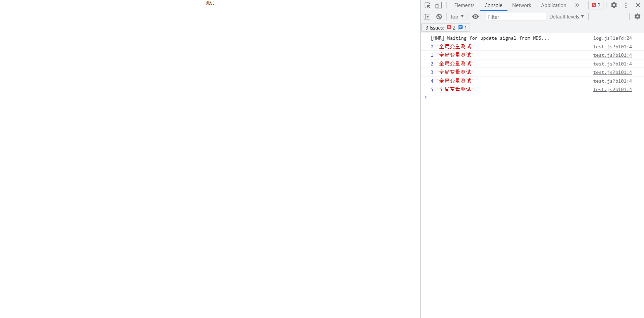
Task: Open test.js?b101:4 link for row 5
Action: click(x=612, y=89)
